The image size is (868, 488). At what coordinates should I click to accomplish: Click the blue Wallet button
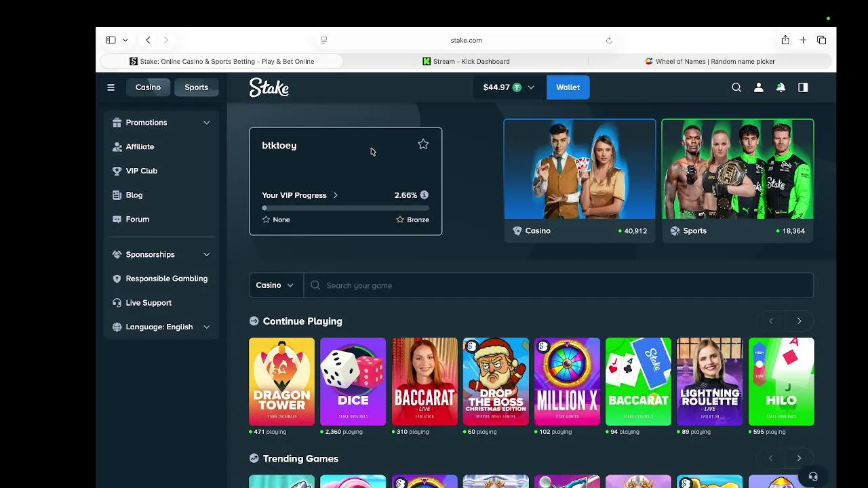[x=568, y=87]
